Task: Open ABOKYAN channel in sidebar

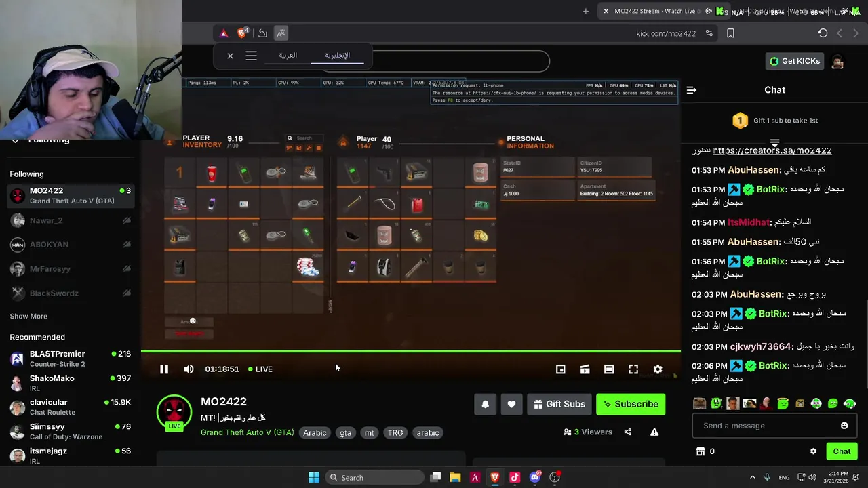Action: (71, 245)
